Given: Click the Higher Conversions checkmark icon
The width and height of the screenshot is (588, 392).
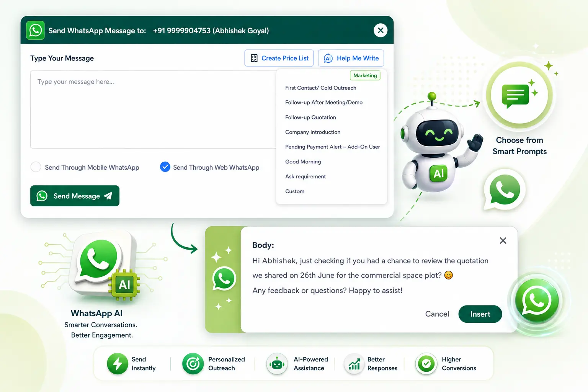Looking at the screenshot, I should 426,364.
